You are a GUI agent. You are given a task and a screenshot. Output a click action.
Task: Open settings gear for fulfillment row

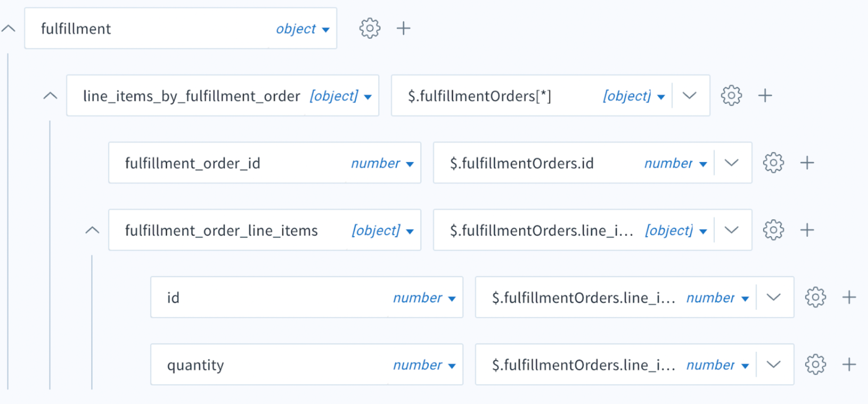[x=370, y=28]
